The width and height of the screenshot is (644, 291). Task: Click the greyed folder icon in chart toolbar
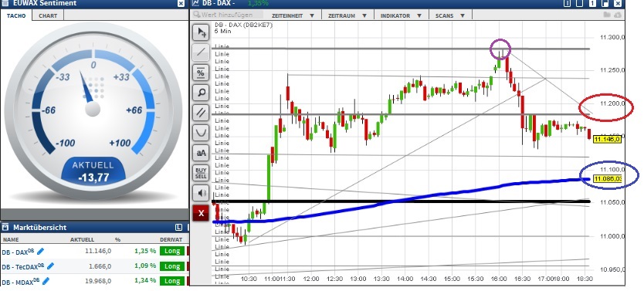click(608, 15)
